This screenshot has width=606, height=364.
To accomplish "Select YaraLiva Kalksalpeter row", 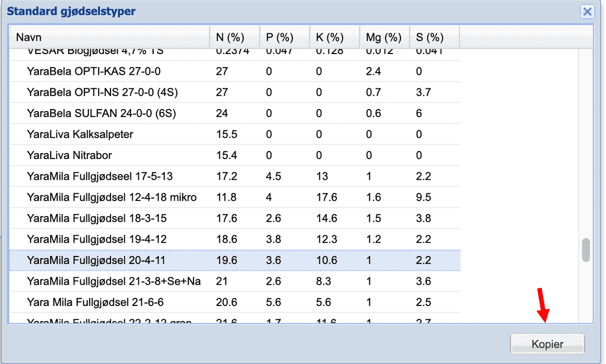I will click(x=235, y=134).
